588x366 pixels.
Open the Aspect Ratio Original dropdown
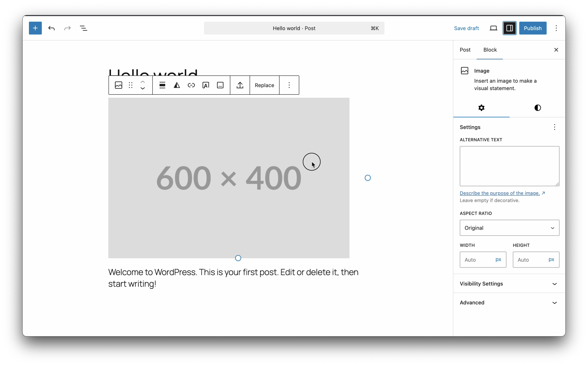(x=509, y=228)
